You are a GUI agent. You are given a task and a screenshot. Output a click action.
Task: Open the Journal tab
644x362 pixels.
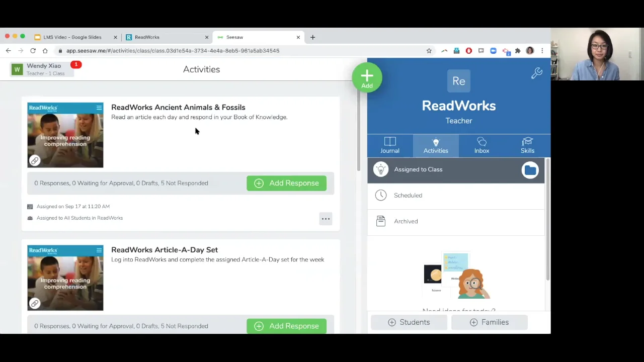tap(390, 145)
